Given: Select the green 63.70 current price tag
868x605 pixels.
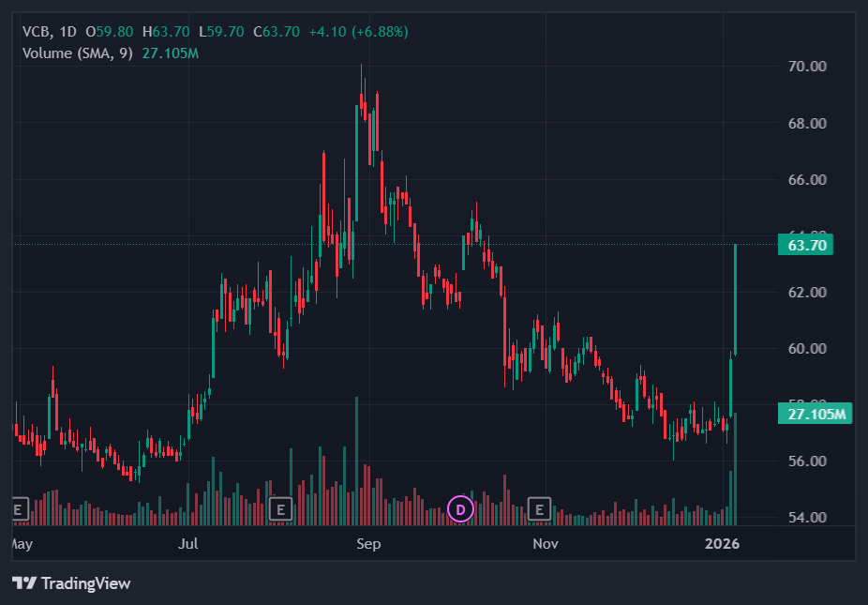Looking at the screenshot, I should pyautogui.click(x=810, y=246).
